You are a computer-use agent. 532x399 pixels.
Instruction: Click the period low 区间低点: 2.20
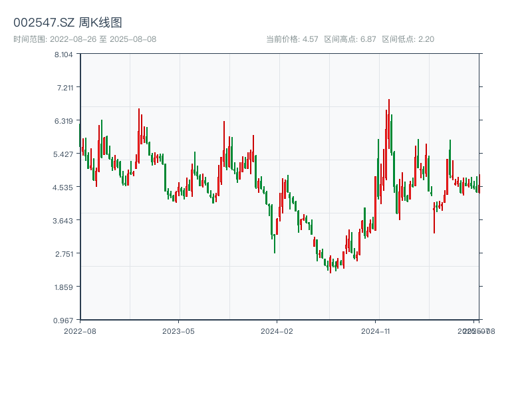(408, 39)
